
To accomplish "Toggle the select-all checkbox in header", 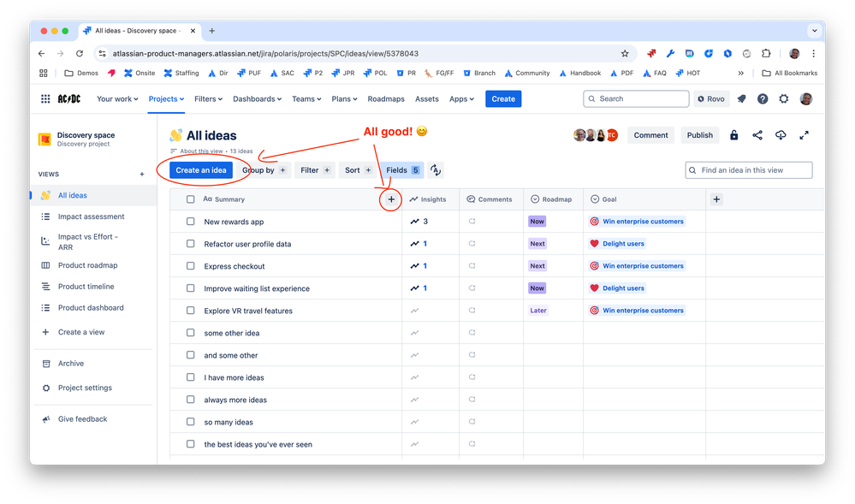I will click(x=190, y=199).
